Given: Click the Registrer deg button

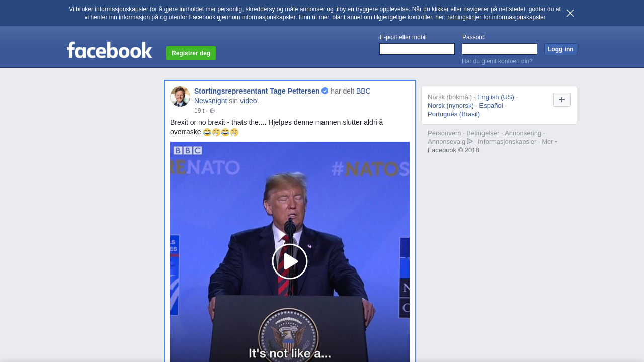Looking at the screenshot, I should [x=191, y=53].
